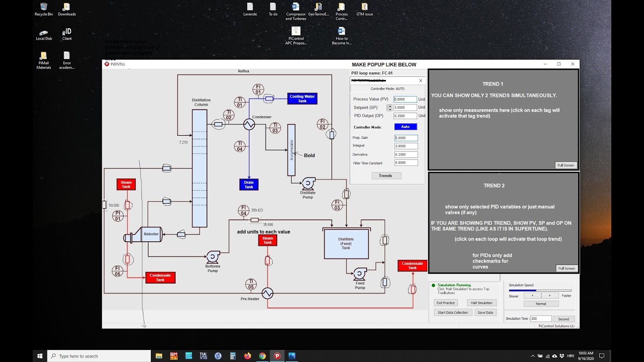Click the FI 03 flow indicator tag
Viewport: 644px width, 362px height.
coord(337,205)
